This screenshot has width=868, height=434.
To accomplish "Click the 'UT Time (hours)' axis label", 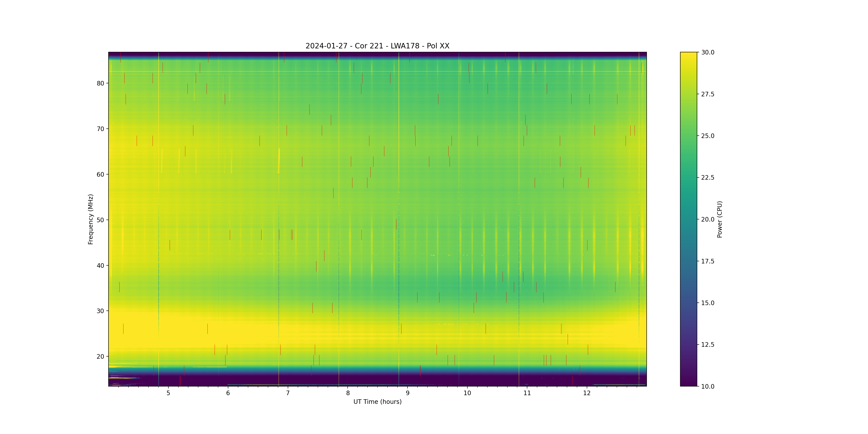I will pos(377,402).
